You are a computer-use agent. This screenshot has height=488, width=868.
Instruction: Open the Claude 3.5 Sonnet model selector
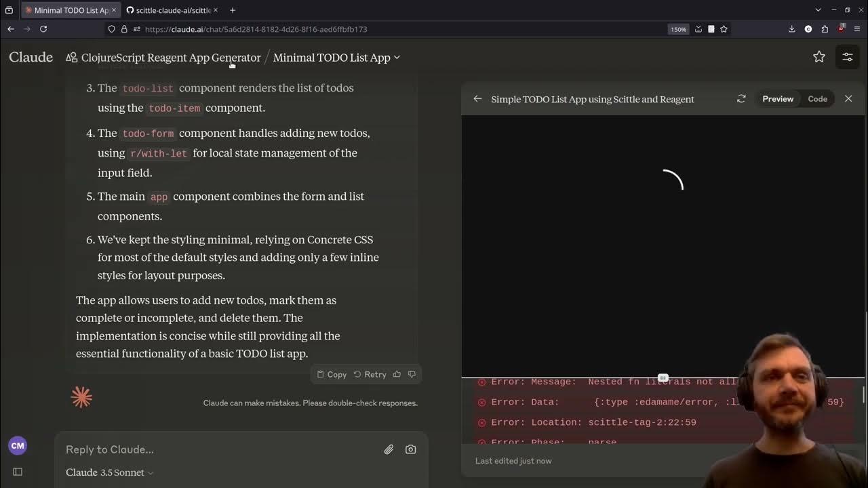[110, 472]
